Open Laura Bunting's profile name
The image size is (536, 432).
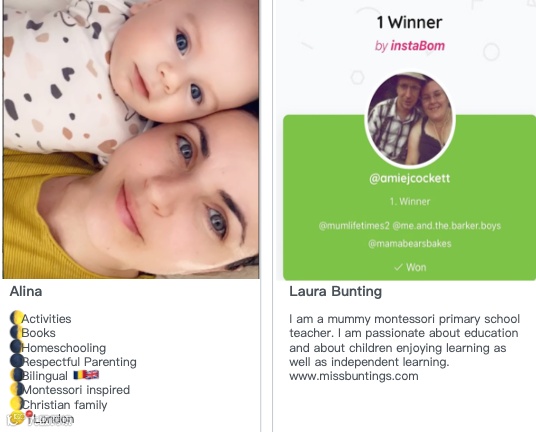[x=336, y=291]
